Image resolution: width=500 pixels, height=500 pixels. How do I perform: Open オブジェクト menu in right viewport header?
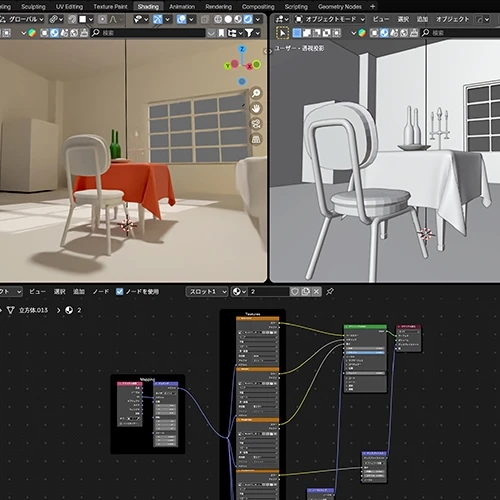452,19
